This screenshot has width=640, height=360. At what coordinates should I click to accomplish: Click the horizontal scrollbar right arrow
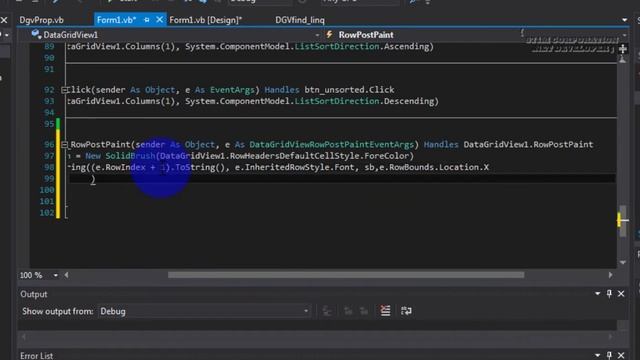click(x=610, y=276)
